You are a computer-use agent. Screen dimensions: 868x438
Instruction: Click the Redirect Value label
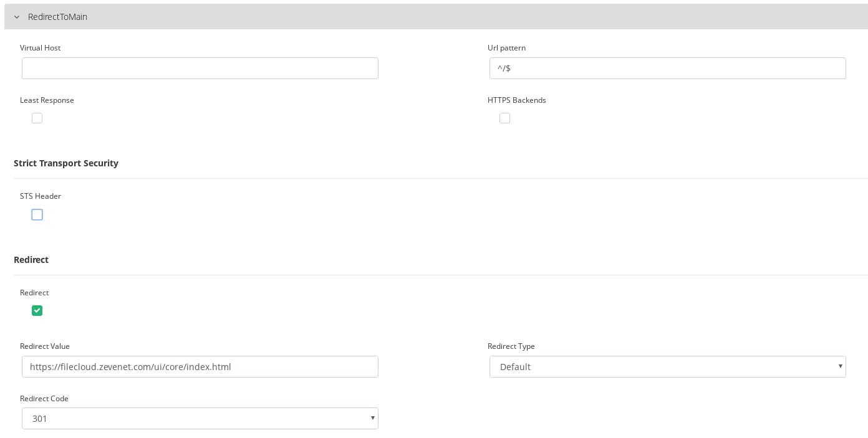45,346
